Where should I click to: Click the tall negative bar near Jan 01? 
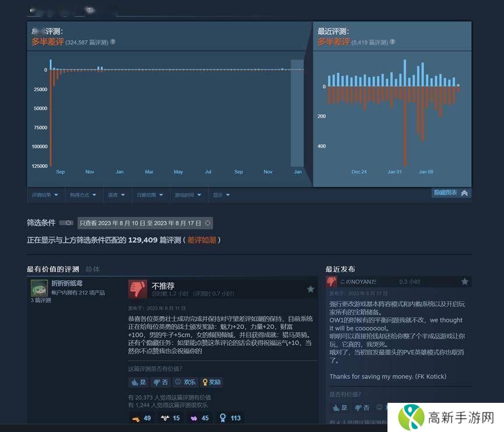point(405,125)
